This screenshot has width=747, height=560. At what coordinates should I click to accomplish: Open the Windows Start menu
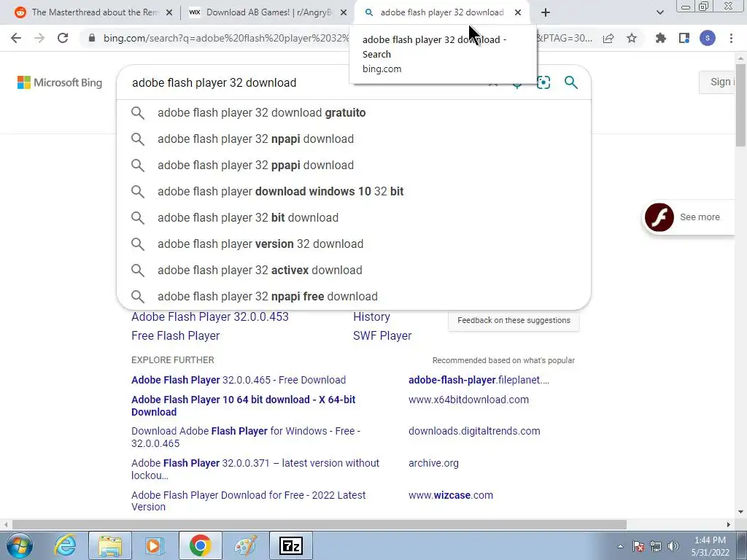coord(19,545)
